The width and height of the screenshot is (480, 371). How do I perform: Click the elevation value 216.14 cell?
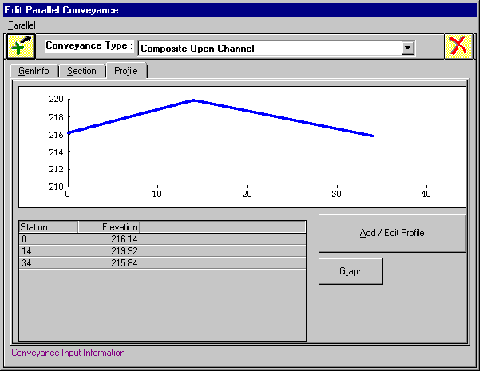pos(109,239)
